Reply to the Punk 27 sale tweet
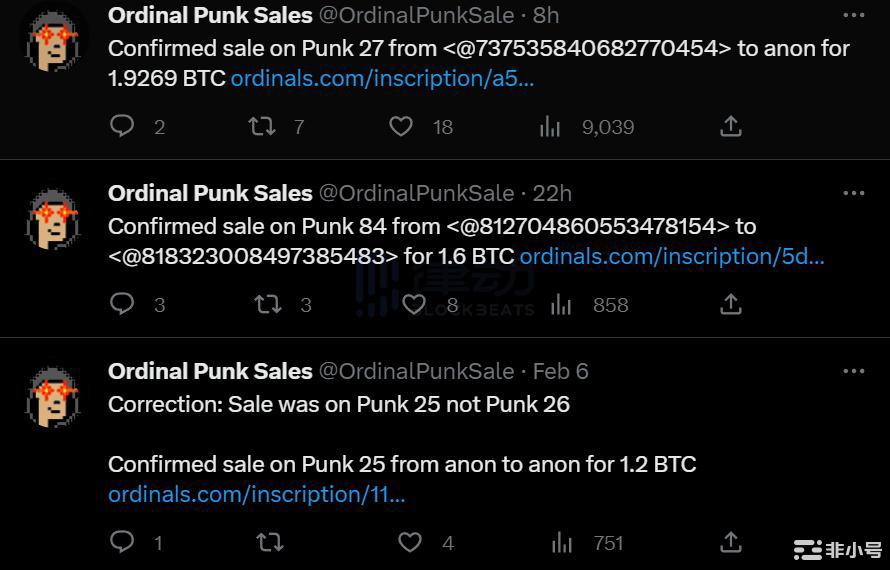This screenshot has width=890, height=570. (x=122, y=126)
